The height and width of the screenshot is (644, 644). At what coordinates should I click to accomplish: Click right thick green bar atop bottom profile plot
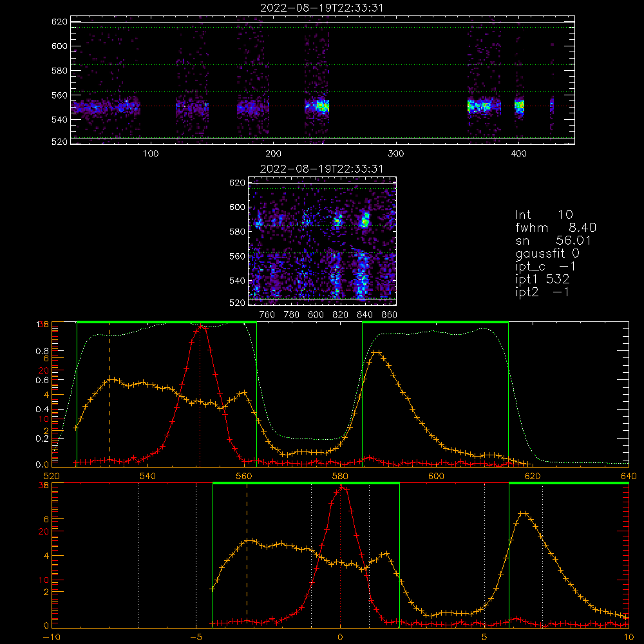point(569,483)
